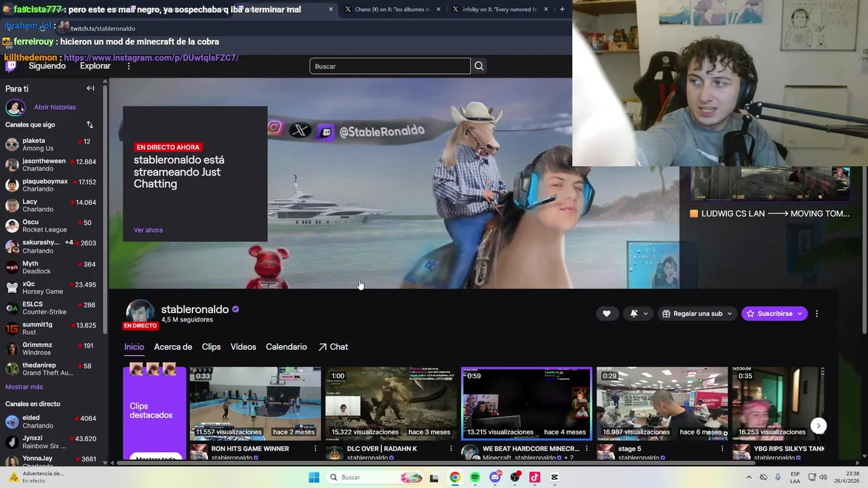Open DLC OVER RADAHN K clip thumbnail
868x488 pixels.
coord(391,404)
